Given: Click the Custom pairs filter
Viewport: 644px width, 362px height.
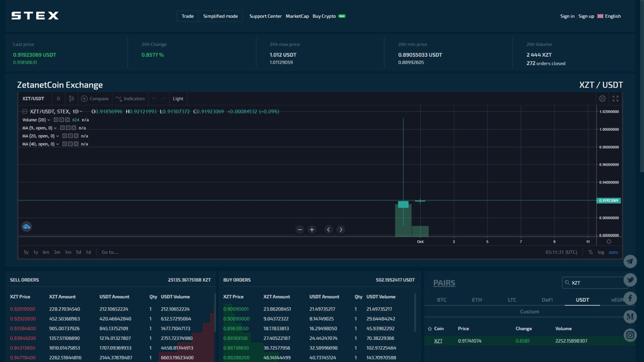Looking at the screenshot, I should (x=529, y=312).
